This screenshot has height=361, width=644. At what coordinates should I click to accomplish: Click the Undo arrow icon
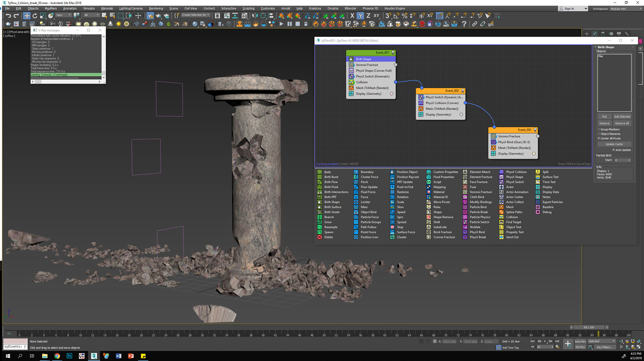pos(8,16)
